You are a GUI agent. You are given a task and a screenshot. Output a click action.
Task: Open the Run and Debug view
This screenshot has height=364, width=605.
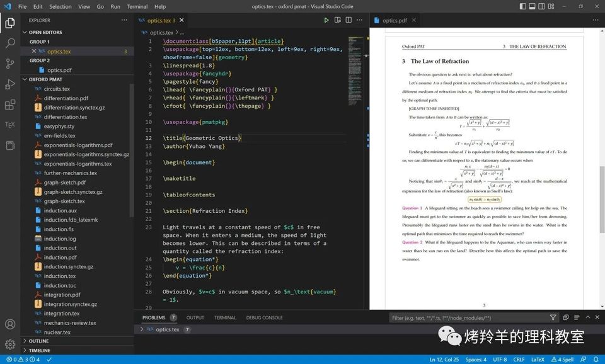[x=10, y=84]
